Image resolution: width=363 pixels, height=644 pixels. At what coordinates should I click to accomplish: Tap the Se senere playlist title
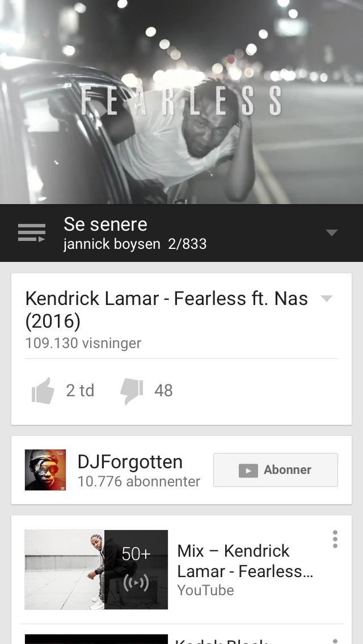(105, 224)
